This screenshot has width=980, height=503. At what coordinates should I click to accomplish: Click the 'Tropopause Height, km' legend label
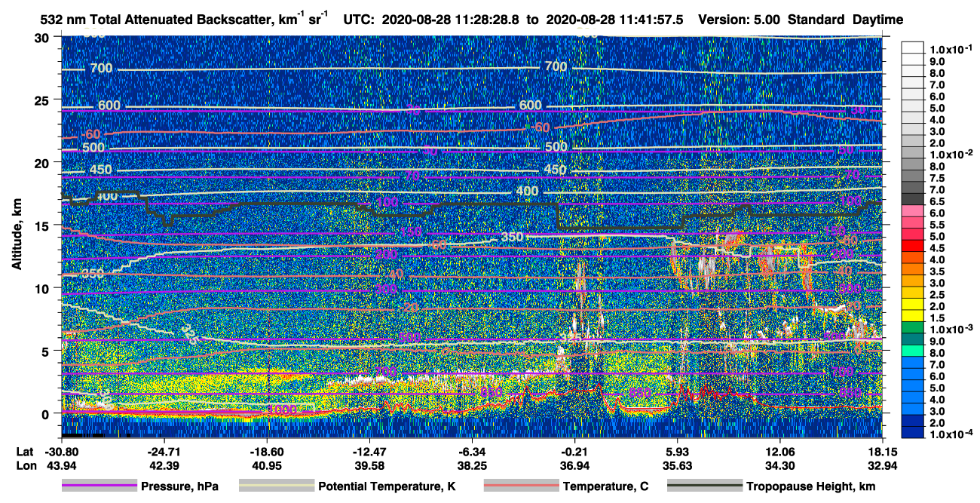pos(811,487)
